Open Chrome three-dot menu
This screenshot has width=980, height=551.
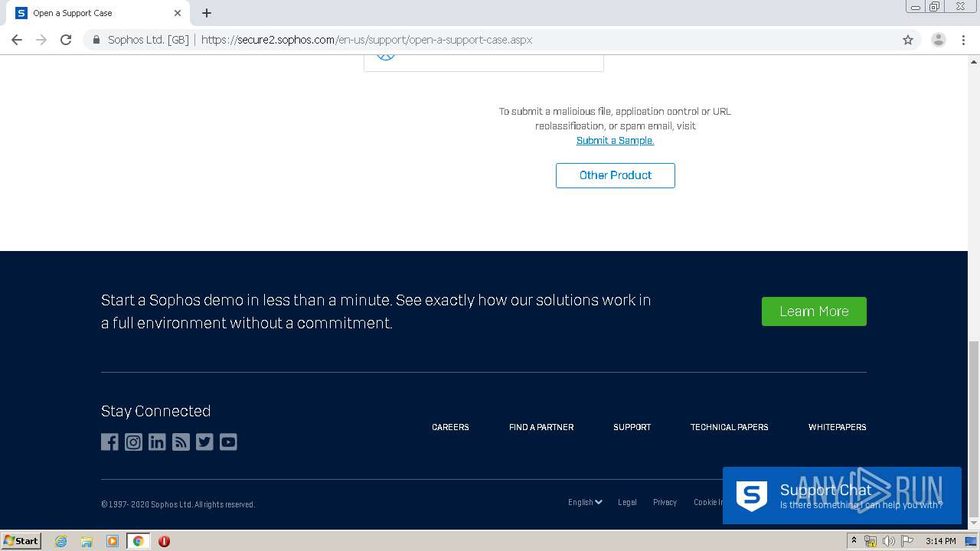coord(963,40)
